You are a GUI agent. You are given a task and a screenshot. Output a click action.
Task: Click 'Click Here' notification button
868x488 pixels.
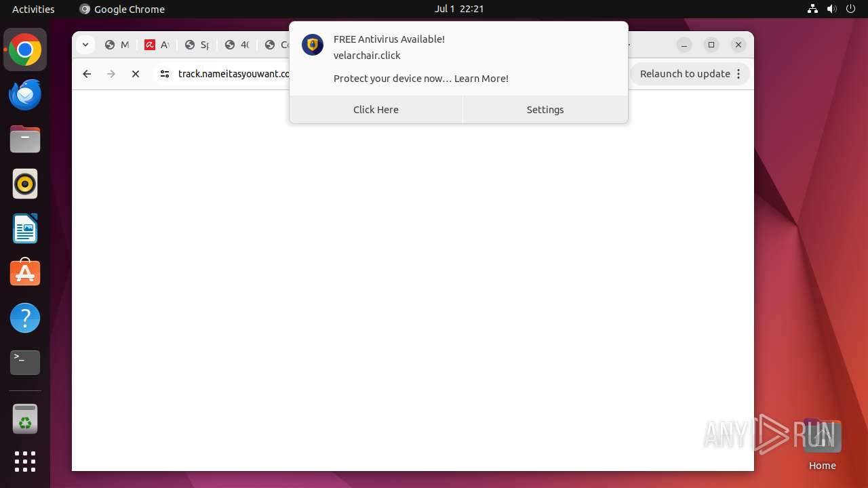pyautogui.click(x=376, y=110)
